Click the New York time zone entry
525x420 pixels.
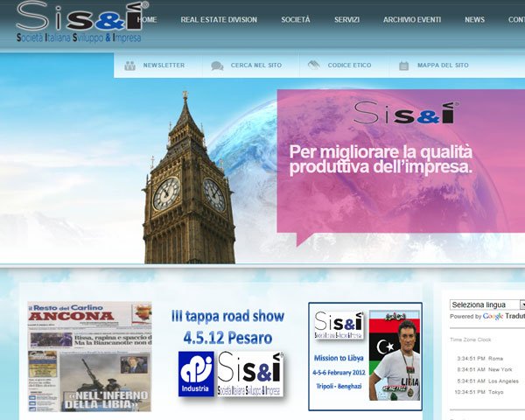pyautogui.click(x=485, y=369)
